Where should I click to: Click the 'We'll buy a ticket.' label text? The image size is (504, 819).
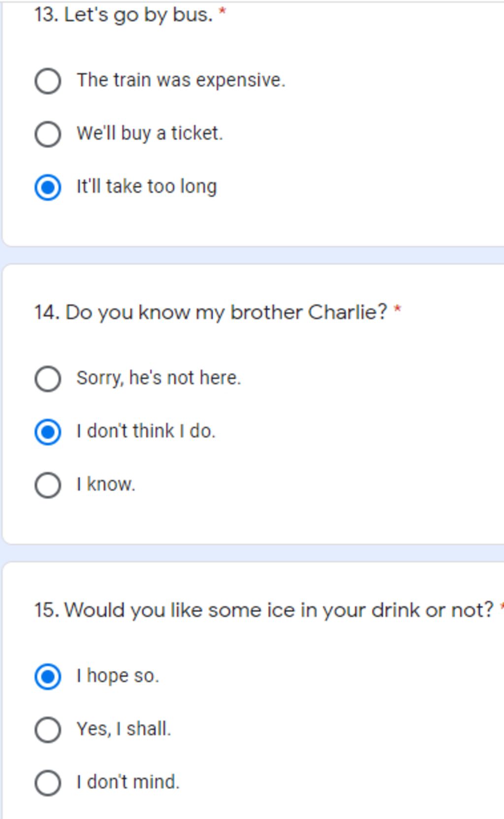(150, 133)
